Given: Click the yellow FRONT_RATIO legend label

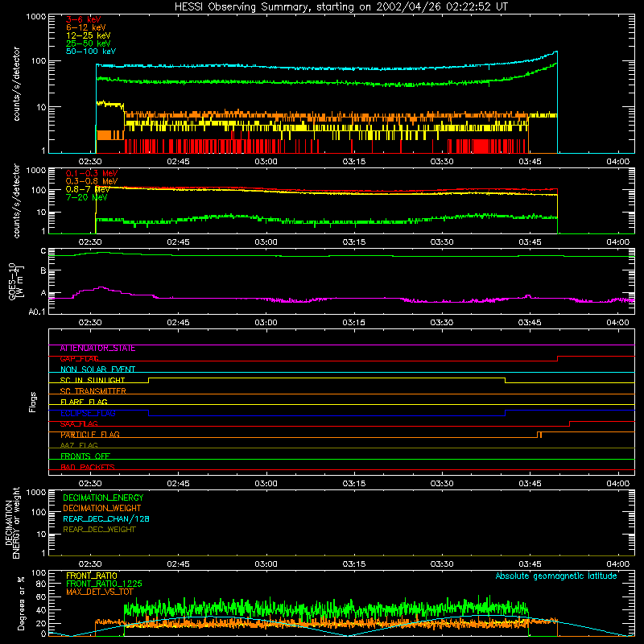Looking at the screenshot, I should click(x=92, y=576).
